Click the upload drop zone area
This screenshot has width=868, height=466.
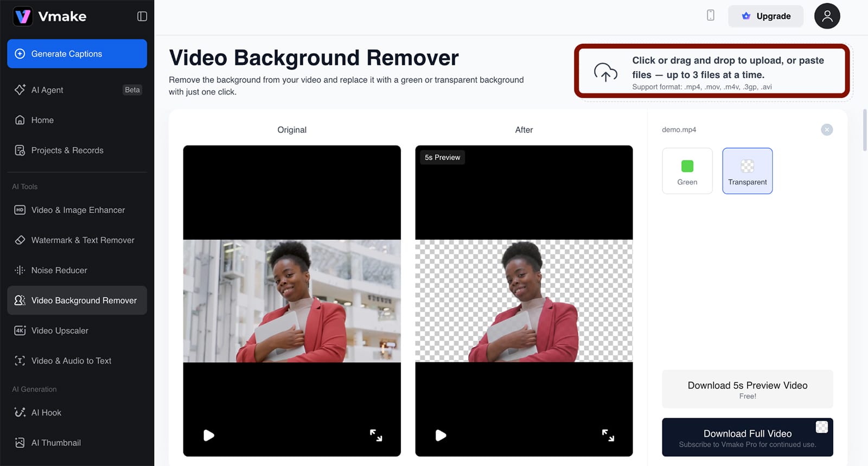(x=712, y=72)
